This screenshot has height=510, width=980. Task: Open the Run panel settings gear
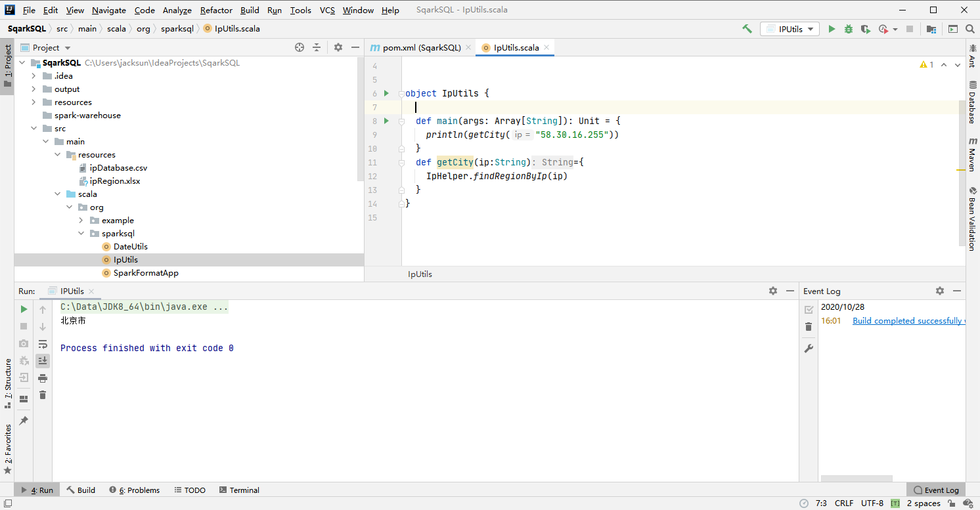[x=773, y=291]
